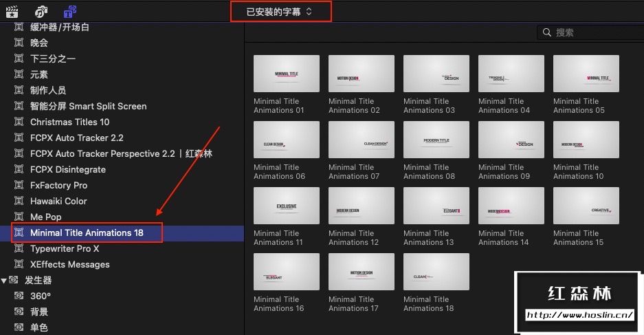The width and height of the screenshot is (644, 335).
Task: Click title icon beside FxFactory Pro
Action: click(x=19, y=185)
